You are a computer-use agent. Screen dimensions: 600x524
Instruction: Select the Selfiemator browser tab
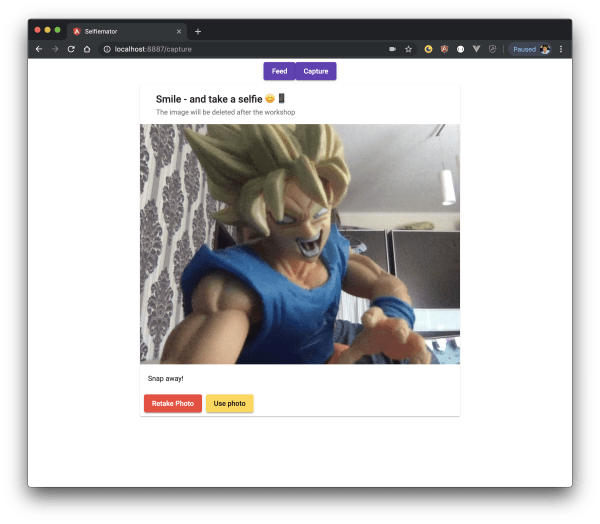coord(127,31)
